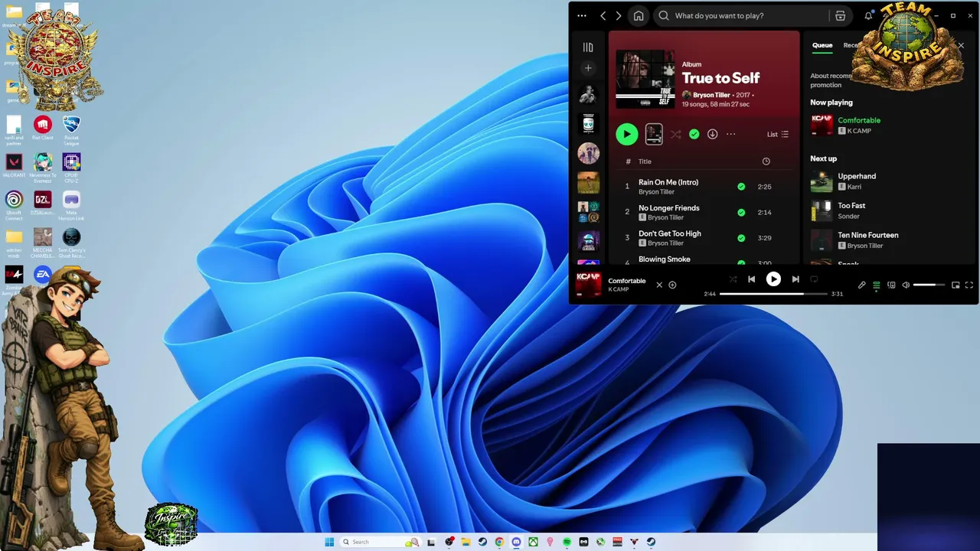
Task: Open Bryson Tiller artist link in header
Action: point(711,95)
